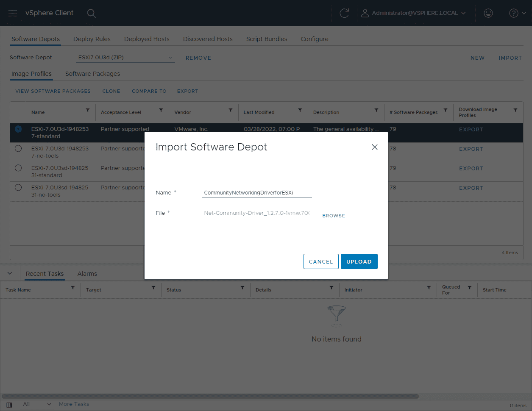Click BROWSE to choose a file

(334, 216)
